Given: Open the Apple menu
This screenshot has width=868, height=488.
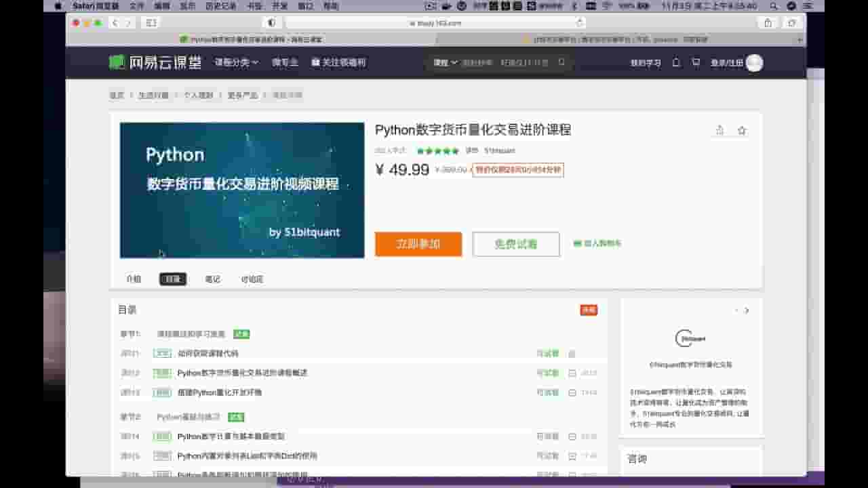Looking at the screenshot, I should [58, 6].
